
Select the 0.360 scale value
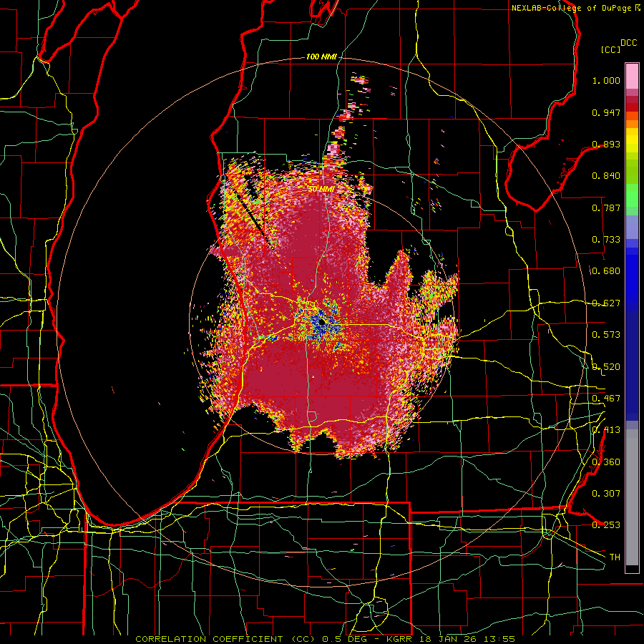click(606, 462)
